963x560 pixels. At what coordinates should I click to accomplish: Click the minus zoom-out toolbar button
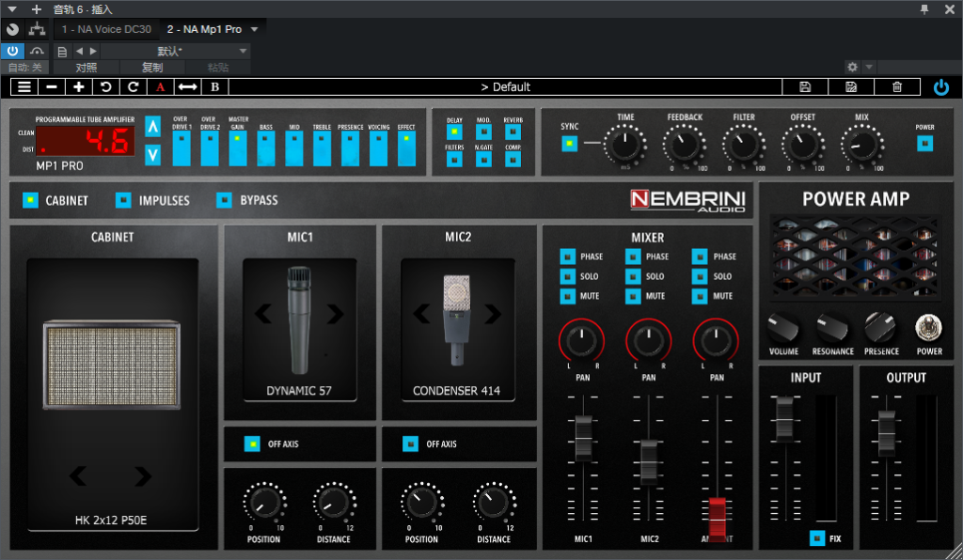point(52,87)
